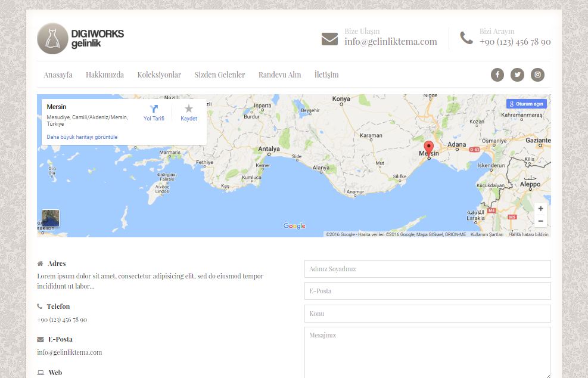Focus the Konu input field
The image size is (588, 378).
coord(428,314)
